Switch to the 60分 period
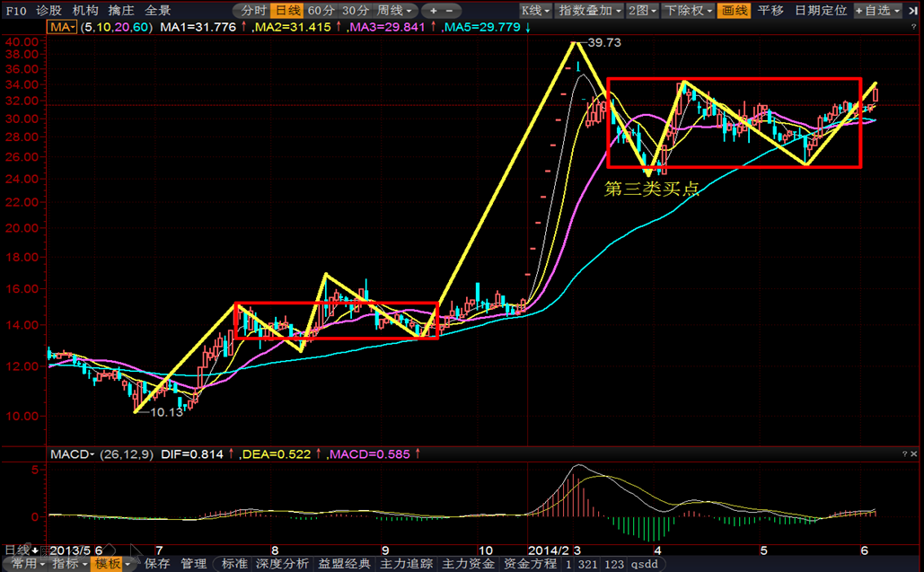 [x=321, y=11]
